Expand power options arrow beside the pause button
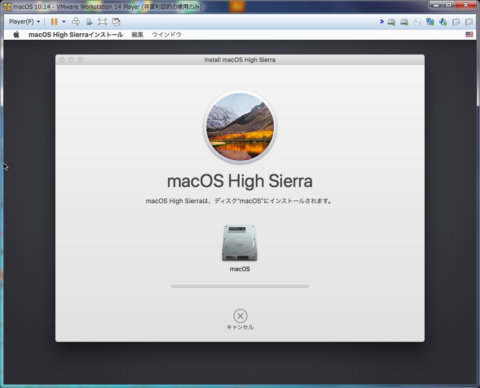This screenshot has width=480, height=388. tap(64, 22)
